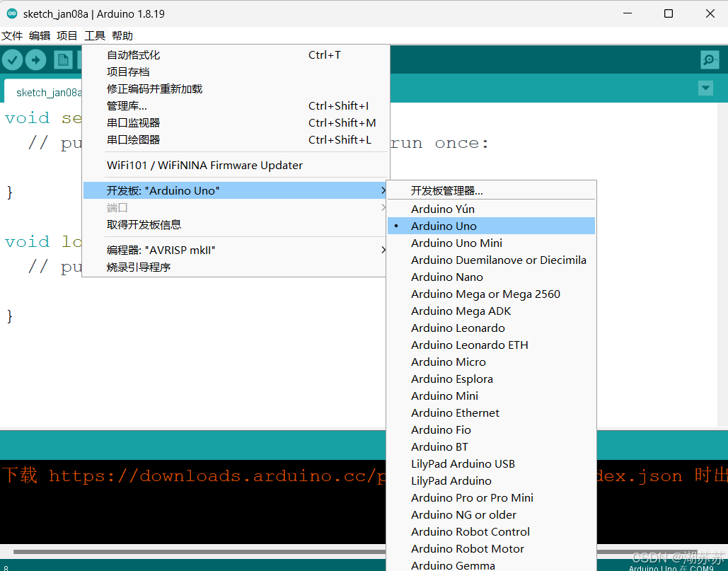The image size is (728, 571).
Task: Minimize the Arduino window
Action: coord(628,13)
